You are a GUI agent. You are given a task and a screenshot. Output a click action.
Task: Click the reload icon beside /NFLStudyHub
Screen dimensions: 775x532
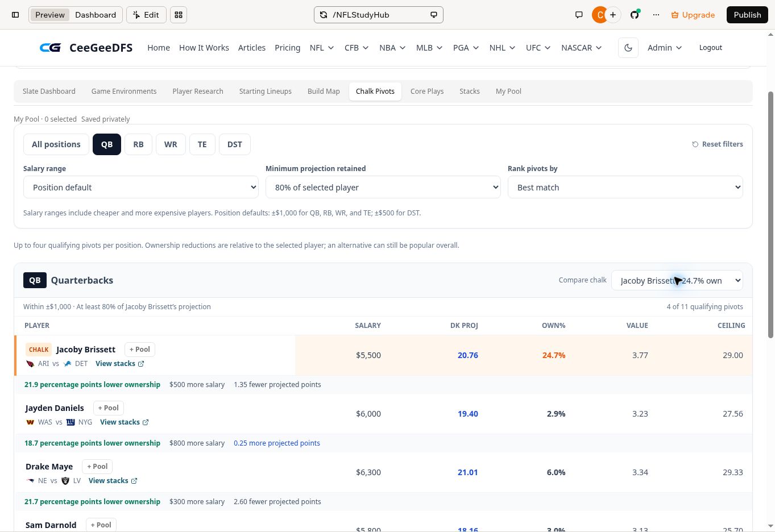coord(324,15)
